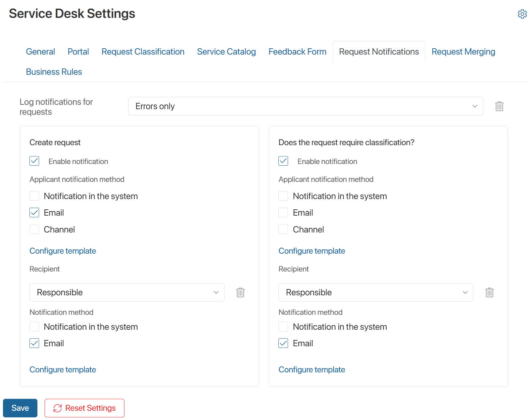Open Responsible recipient dropdown in Create request
The height and width of the screenshot is (420, 530).
point(127,292)
